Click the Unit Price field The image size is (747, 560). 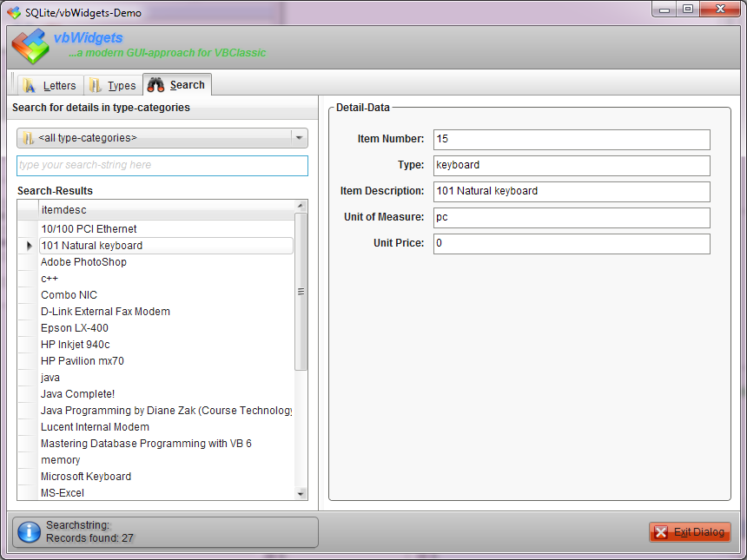pos(572,243)
